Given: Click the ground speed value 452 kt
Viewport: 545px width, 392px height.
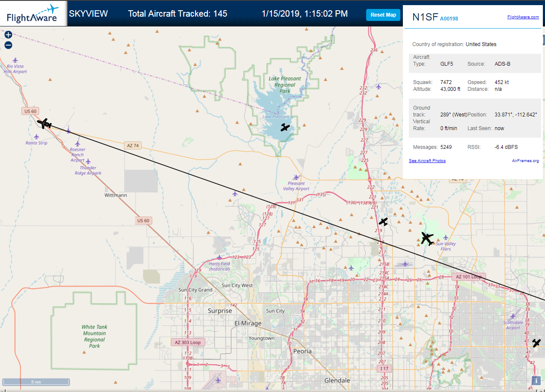Looking at the screenshot, I should (x=501, y=82).
